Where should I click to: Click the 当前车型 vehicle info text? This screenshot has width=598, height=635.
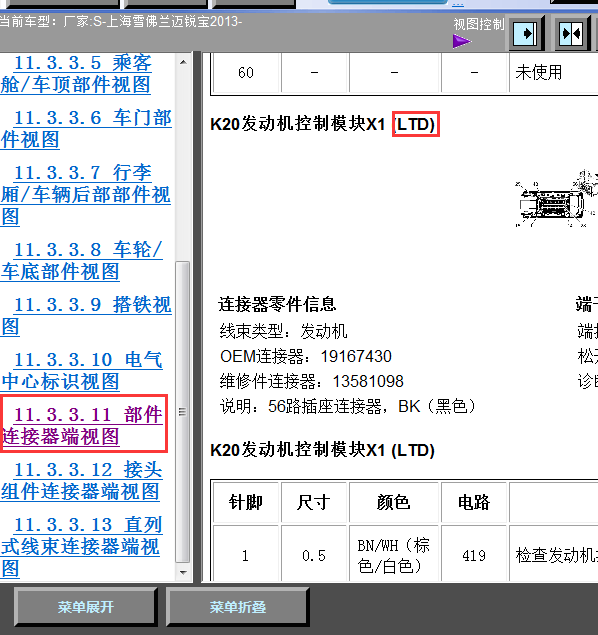click(x=121, y=21)
